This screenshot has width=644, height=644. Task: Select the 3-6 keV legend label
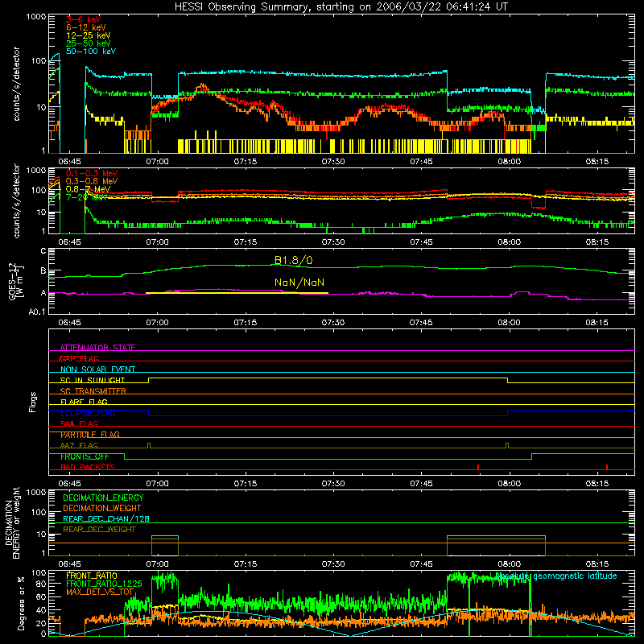(83, 19)
